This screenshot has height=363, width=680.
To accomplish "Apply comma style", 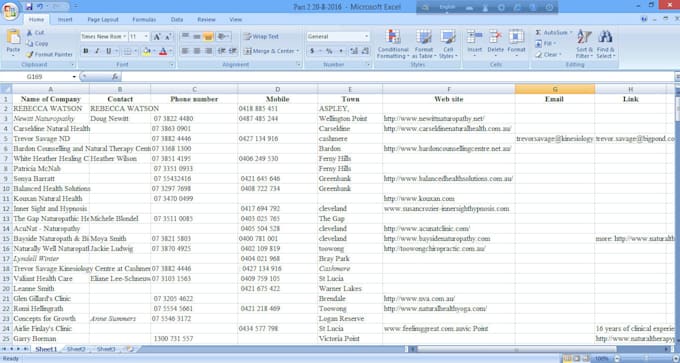I will click(341, 51).
